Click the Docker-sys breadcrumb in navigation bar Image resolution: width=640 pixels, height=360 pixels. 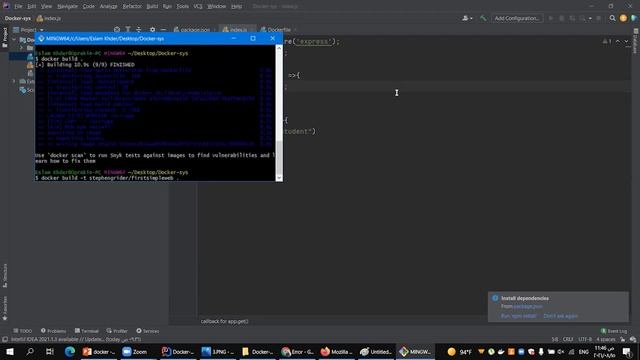click(18, 18)
